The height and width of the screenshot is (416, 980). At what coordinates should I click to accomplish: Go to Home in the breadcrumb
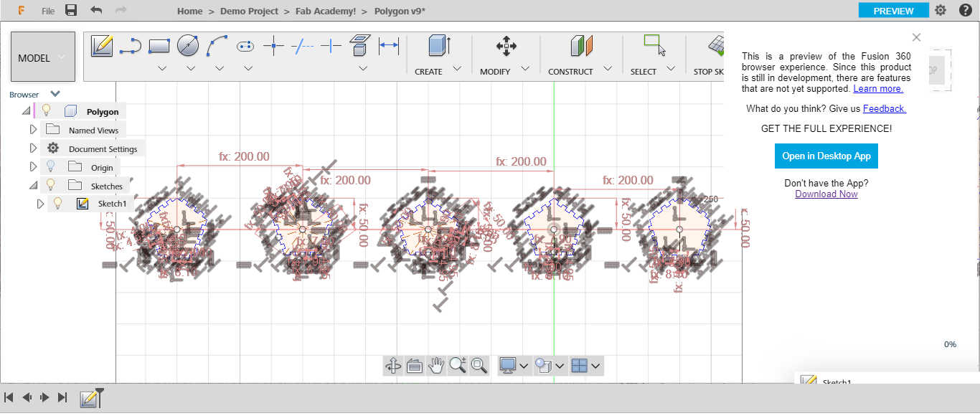[190, 11]
